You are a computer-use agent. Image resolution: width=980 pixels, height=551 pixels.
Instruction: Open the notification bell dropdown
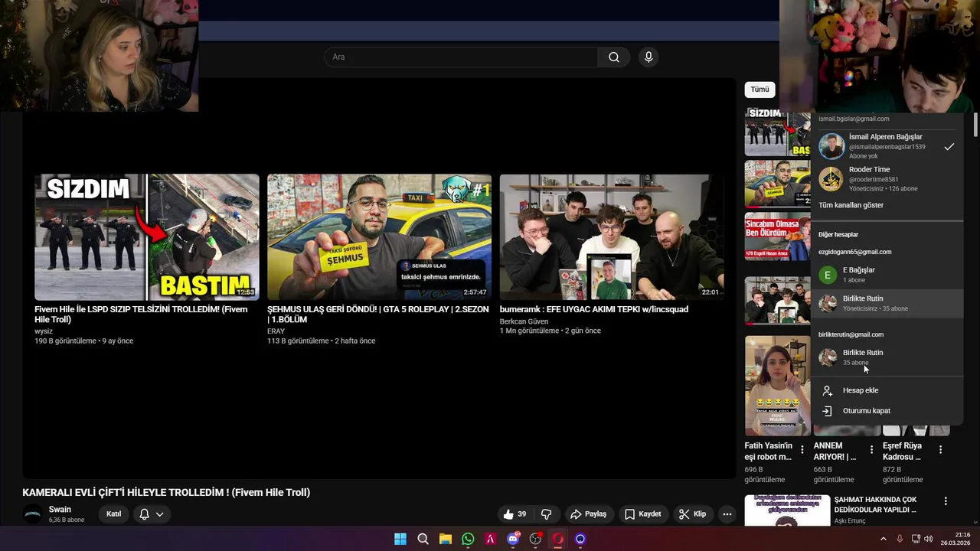152,514
